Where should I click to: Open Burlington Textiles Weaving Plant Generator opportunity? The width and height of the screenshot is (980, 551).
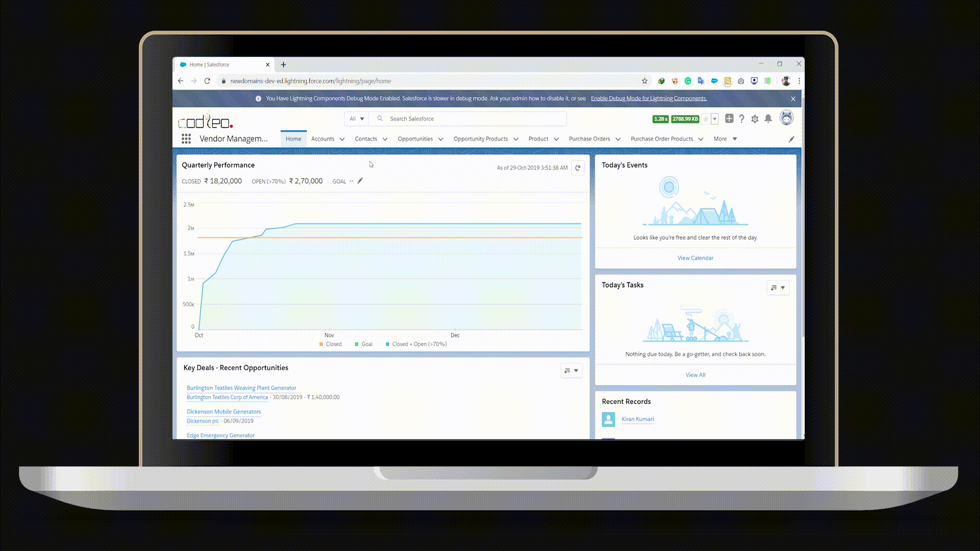[241, 388]
